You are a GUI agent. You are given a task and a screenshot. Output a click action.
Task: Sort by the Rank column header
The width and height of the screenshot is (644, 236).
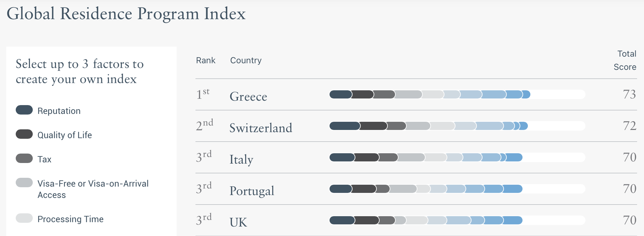pos(206,60)
